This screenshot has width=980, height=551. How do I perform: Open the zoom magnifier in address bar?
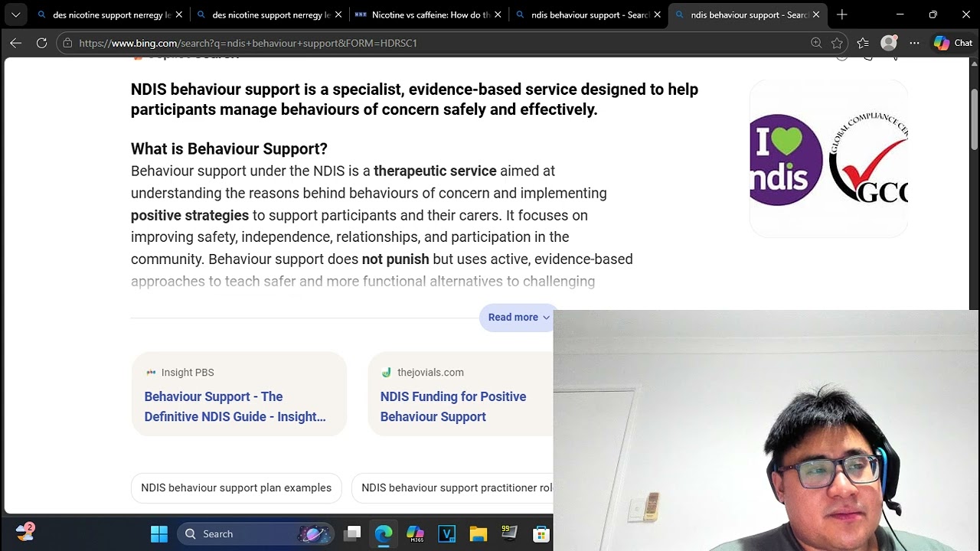pyautogui.click(x=816, y=43)
